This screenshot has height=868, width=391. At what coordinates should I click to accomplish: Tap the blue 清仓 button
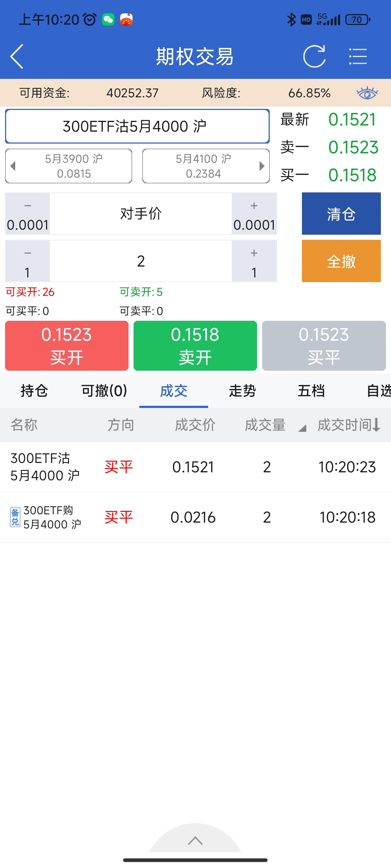click(341, 214)
